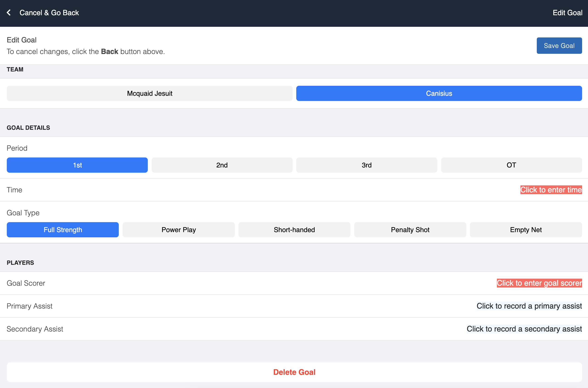588x388 pixels.
Task: Set goal type to Penalty Shot
Action: pos(410,230)
